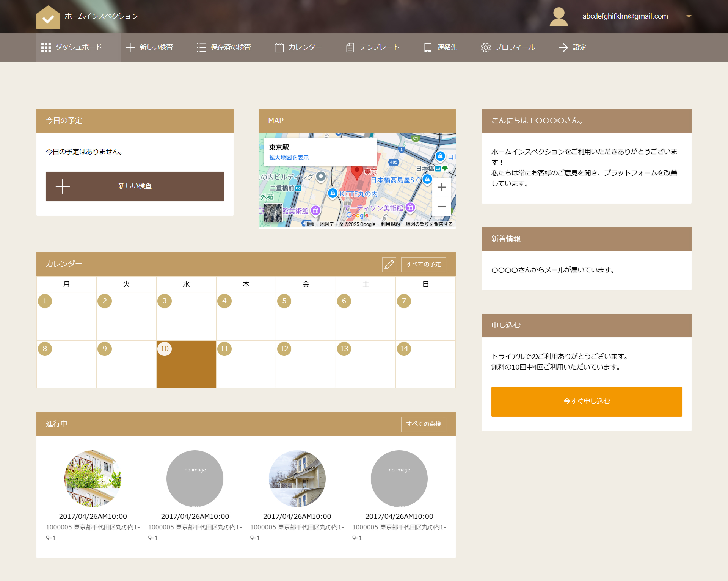The image size is (728, 581).
Task: Open 拡大地図を表示 link on map
Action: (x=289, y=157)
